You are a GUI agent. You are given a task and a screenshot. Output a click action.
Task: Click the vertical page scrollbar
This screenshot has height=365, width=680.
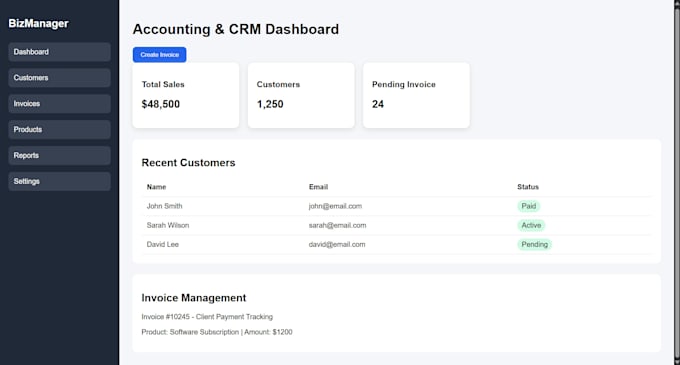tap(677, 182)
